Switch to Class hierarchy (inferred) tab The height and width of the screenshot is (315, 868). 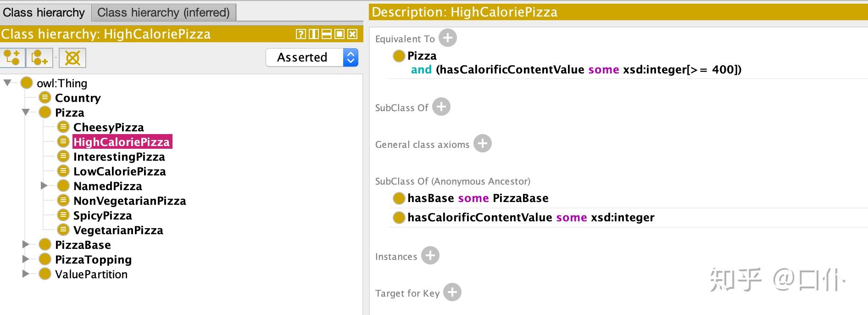pos(163,12)
